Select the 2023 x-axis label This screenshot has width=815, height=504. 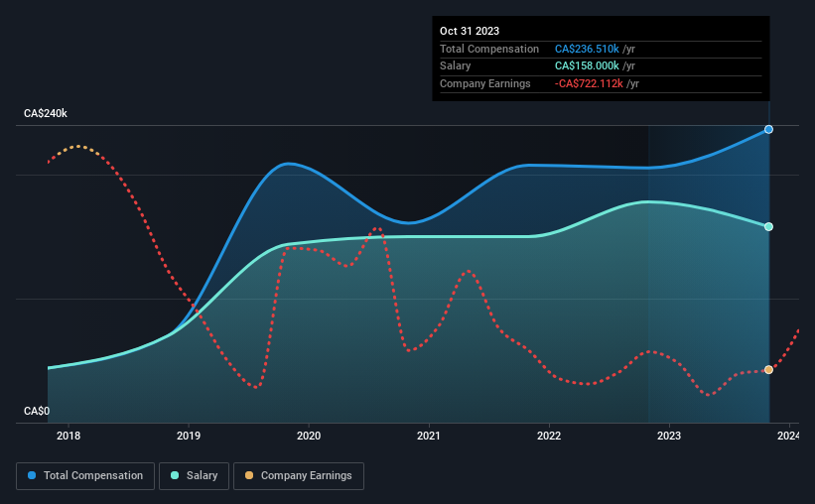669,436
